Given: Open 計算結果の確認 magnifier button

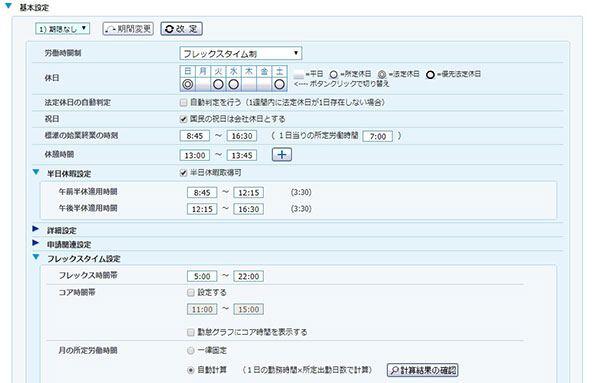Looking at the screenshot, I should [422, 370].
